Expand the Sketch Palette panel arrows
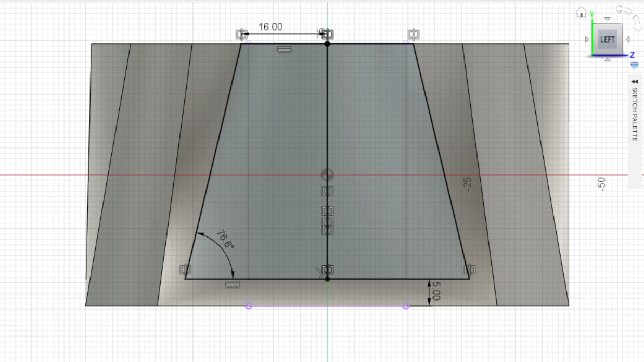Viewport: 644px width, 362px height. tap(634, 82)
